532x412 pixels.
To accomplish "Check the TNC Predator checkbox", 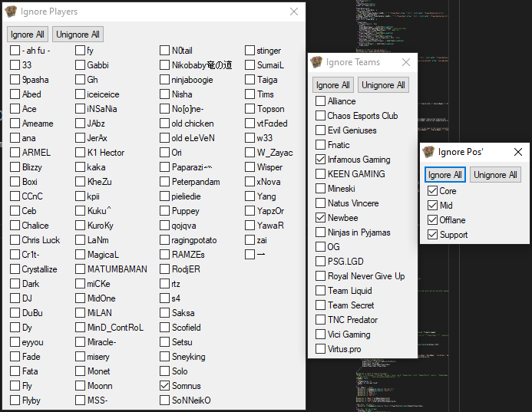I will [320, 319].
